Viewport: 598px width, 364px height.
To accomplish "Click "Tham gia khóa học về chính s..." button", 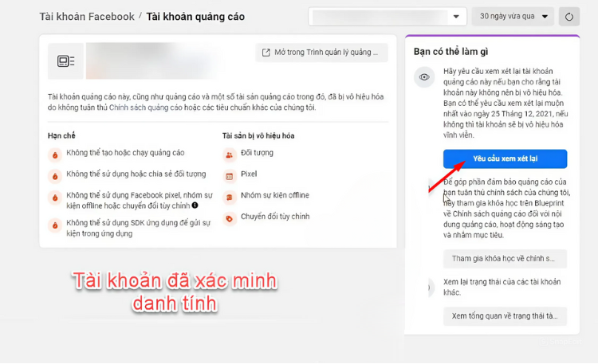I will click(505, 259).
